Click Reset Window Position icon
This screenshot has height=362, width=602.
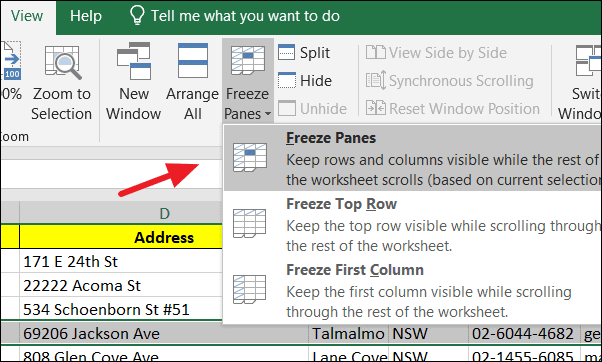click(375, 108)
